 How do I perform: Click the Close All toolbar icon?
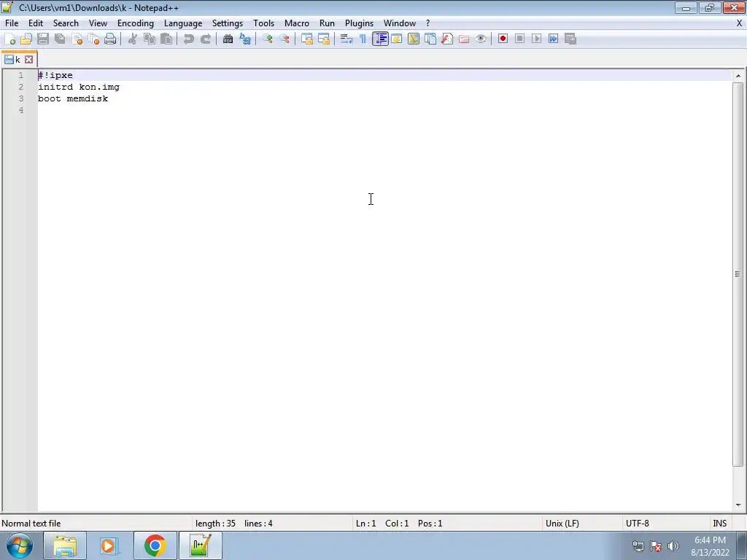pos(93,39)
